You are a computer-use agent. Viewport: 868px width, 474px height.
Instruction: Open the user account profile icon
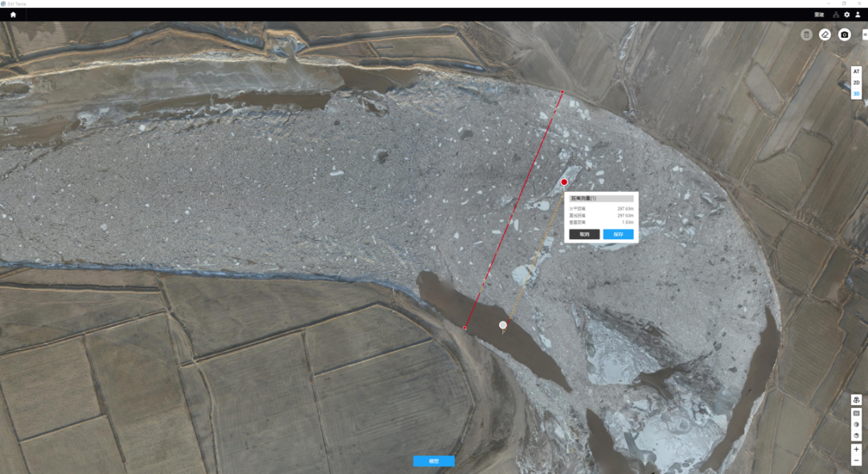858,14
